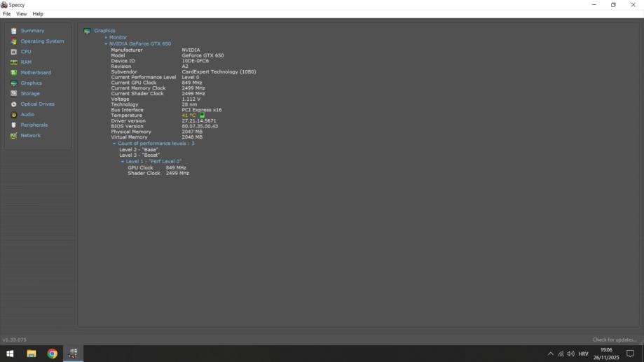Open the network status tray icon
Image resolution: width=644 pixels, height=362 pixels.
click(x=561, y=354)
